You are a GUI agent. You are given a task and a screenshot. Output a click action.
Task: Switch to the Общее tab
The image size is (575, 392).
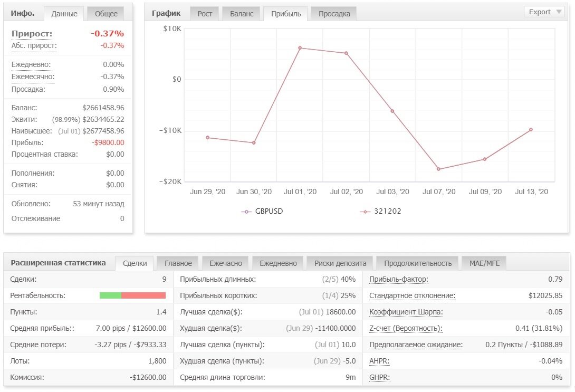click(106, 14)
